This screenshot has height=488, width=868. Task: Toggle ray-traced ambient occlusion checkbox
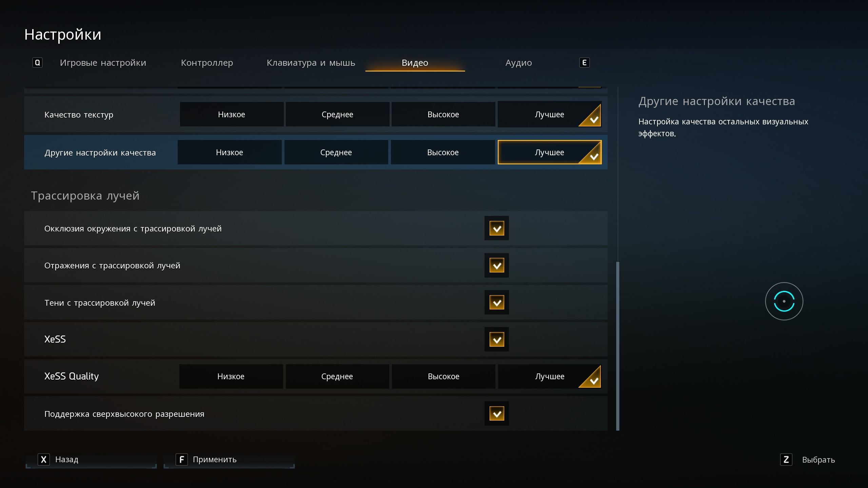[x=496, y=228]
